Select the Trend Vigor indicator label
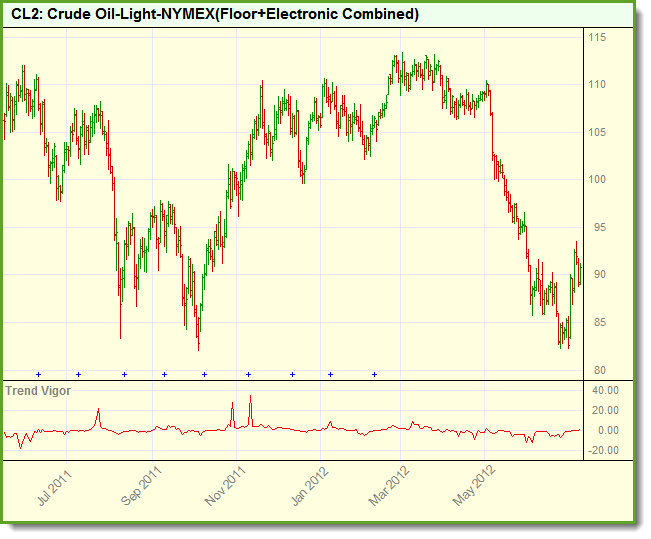 point(38,390)
